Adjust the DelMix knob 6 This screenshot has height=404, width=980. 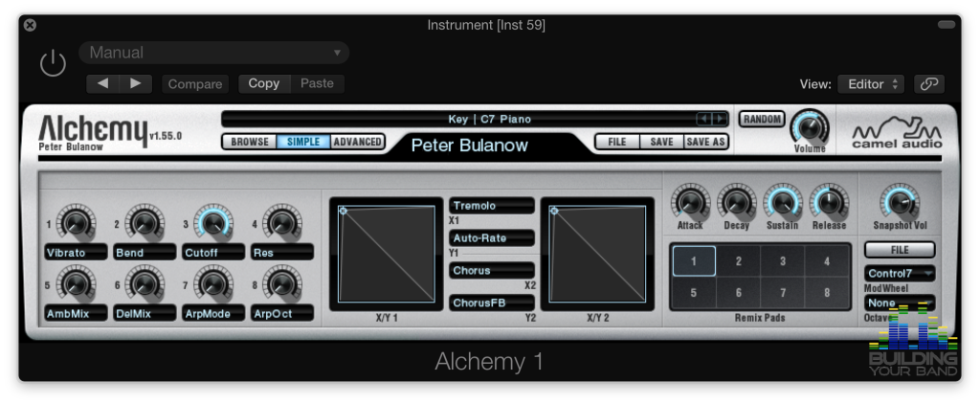[x=145, y=282]
